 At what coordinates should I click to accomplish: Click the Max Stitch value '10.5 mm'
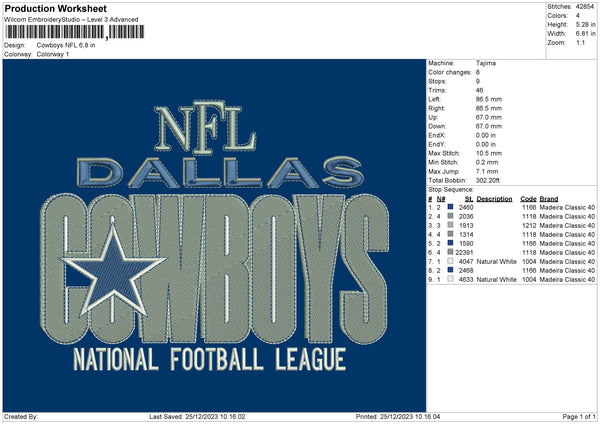point(489,153)
